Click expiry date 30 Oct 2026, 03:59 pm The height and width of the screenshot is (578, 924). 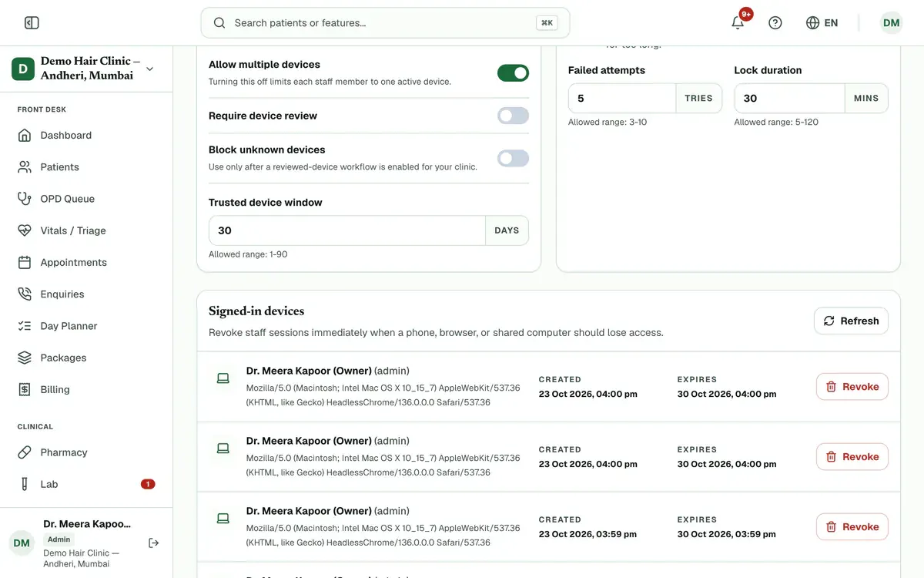point(726,534)
